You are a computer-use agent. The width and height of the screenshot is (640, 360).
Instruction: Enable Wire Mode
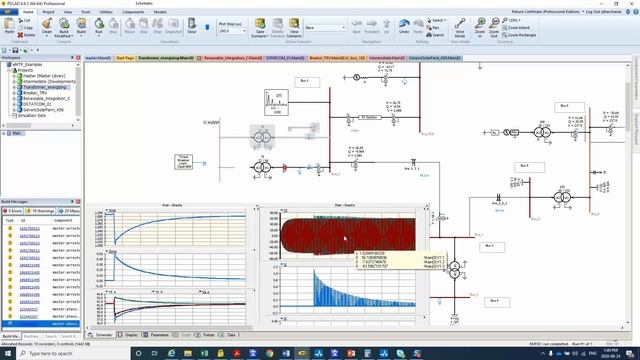(460, 27)
